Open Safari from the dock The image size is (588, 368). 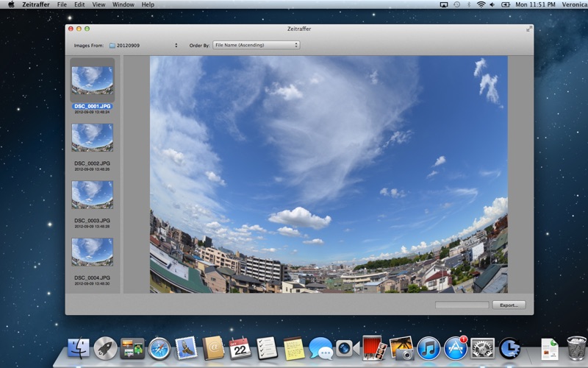159,347
